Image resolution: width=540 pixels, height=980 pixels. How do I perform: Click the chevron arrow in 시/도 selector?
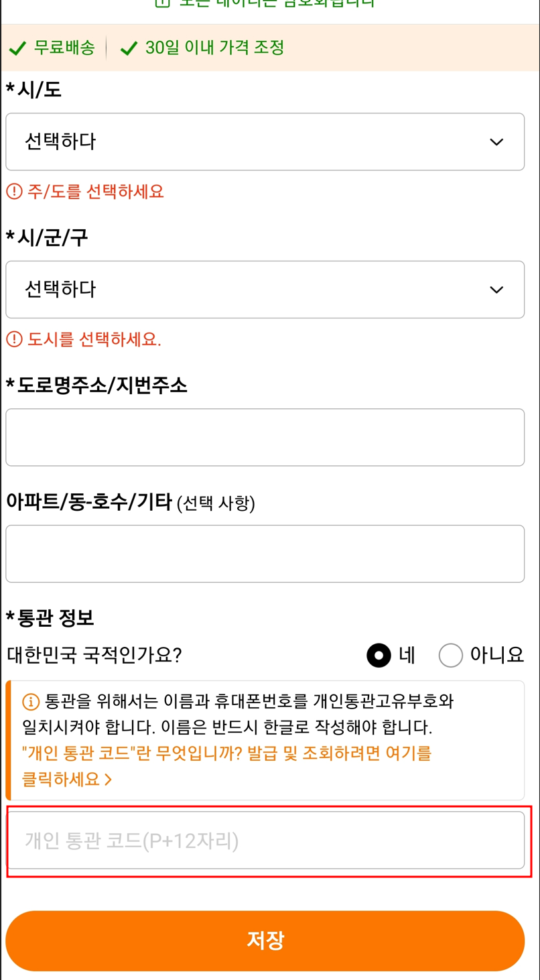click(496, 142)
